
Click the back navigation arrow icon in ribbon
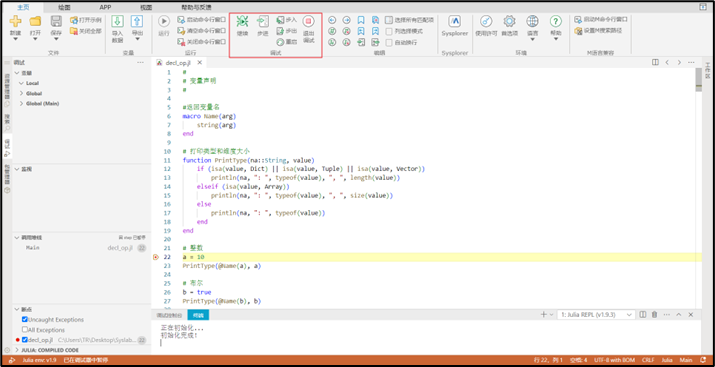(x=332, y=20)
